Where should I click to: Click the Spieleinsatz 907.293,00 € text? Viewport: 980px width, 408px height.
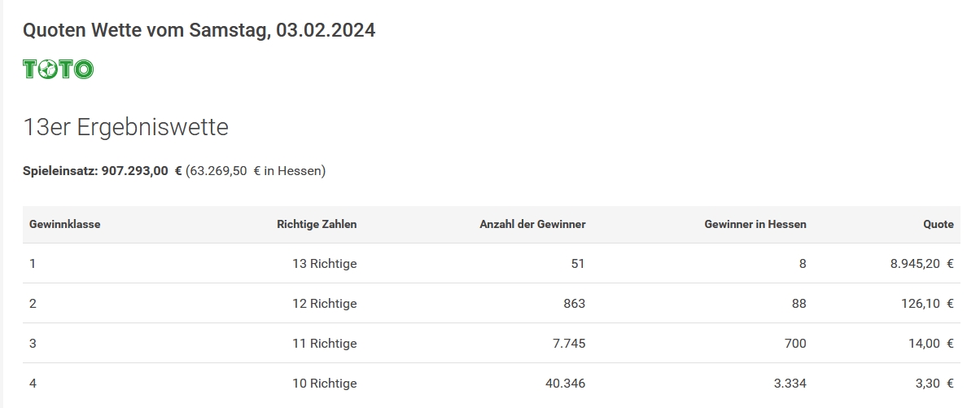(103, 171)
